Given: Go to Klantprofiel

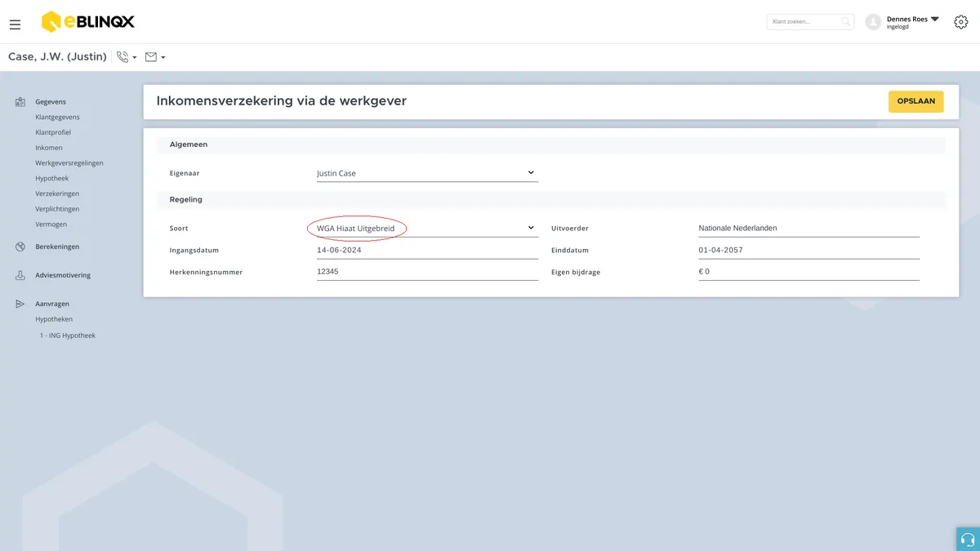Looking at the screenshot, I should (53, 132).
